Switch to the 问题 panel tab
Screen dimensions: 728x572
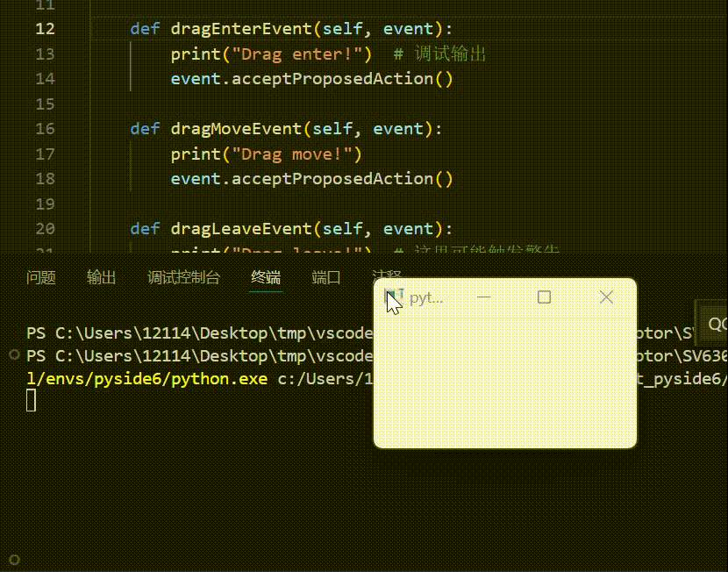coord(41,277)
